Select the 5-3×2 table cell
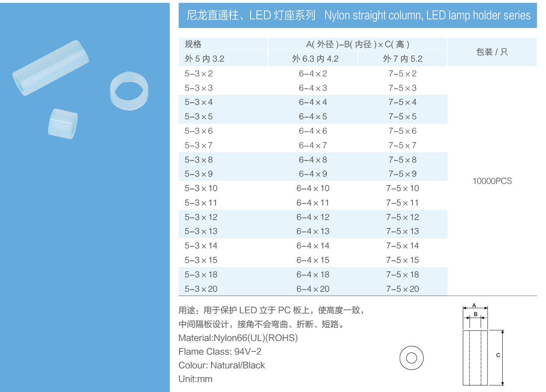Screen dimensions: 546x392 199,74
